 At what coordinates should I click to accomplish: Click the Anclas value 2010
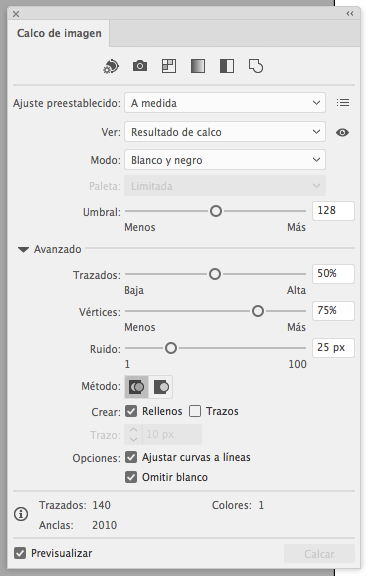104,525
